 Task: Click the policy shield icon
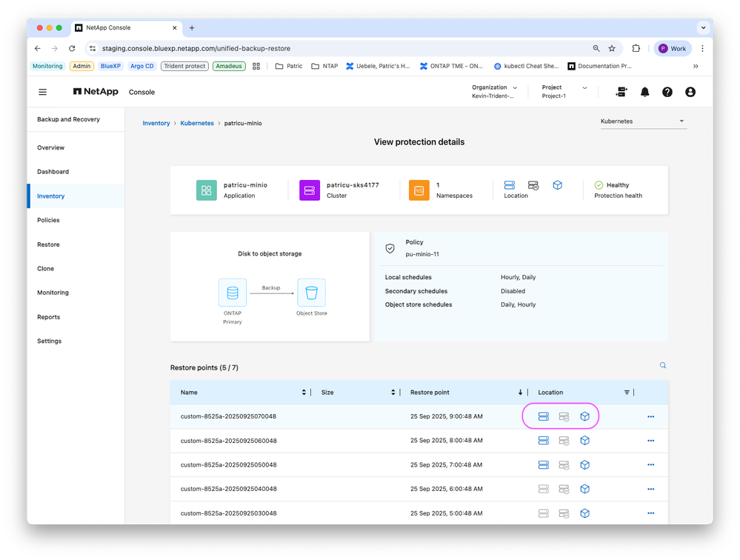click(x=390, y=248)
